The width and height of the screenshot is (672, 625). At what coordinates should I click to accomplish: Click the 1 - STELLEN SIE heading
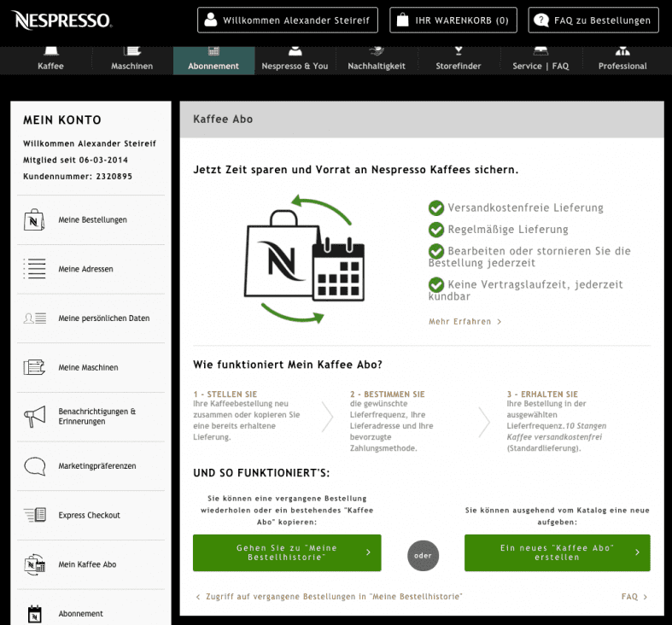pyautogui.click(x=225, y=394)
